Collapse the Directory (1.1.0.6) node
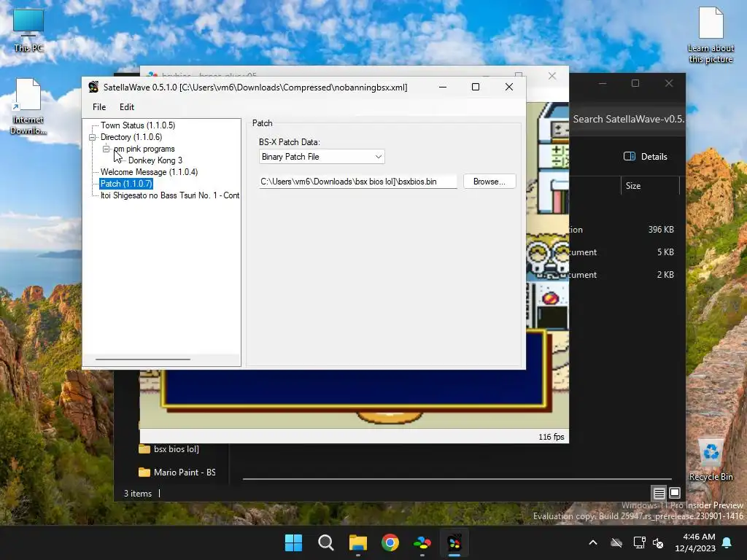747x560 pixels. (x=93, y=137)
